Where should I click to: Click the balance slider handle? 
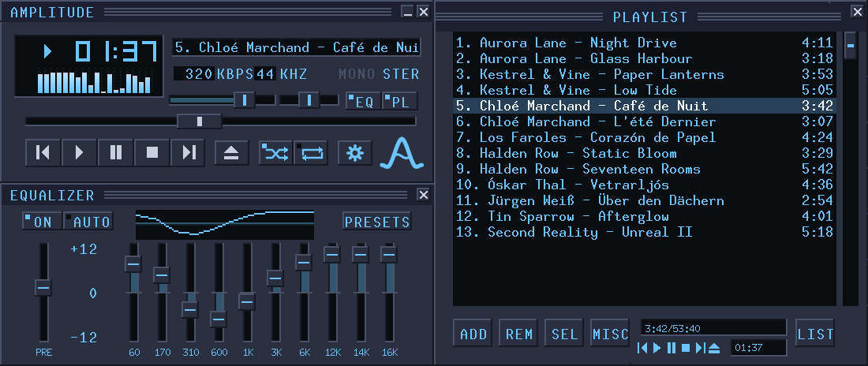309,99
